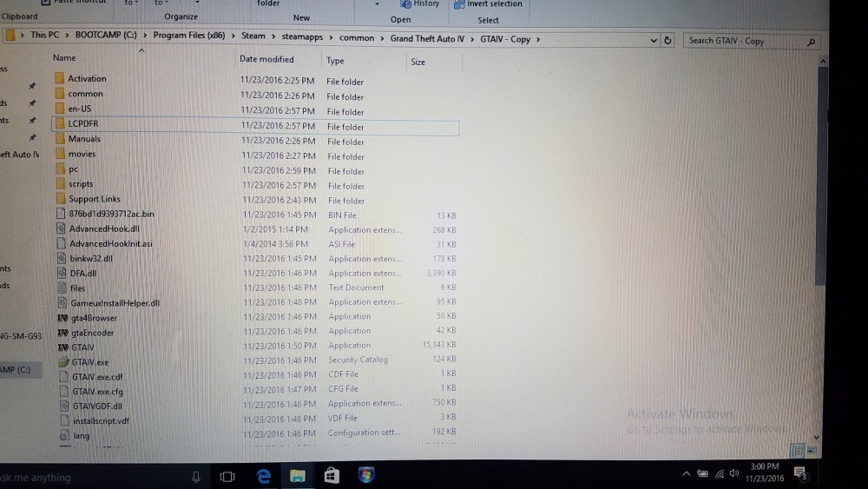Select the GTAIV.exe.cdf file name

pos(97,377)
